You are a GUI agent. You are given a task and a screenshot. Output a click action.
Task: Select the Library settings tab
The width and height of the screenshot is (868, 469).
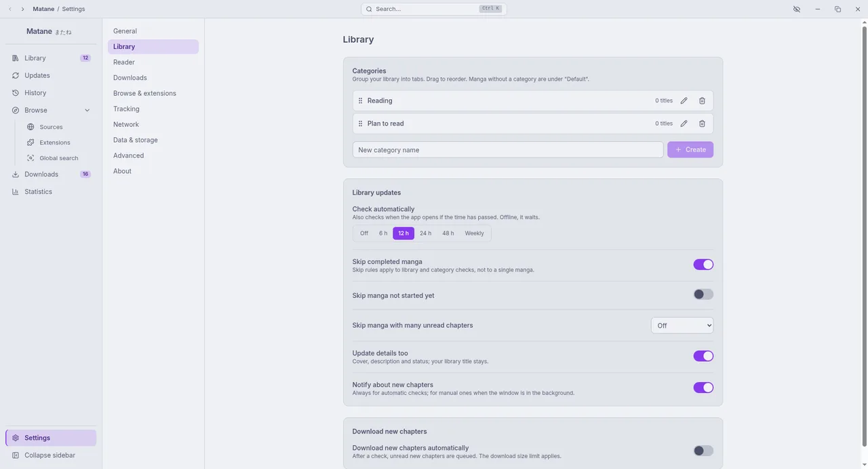[x=153, y=47]
